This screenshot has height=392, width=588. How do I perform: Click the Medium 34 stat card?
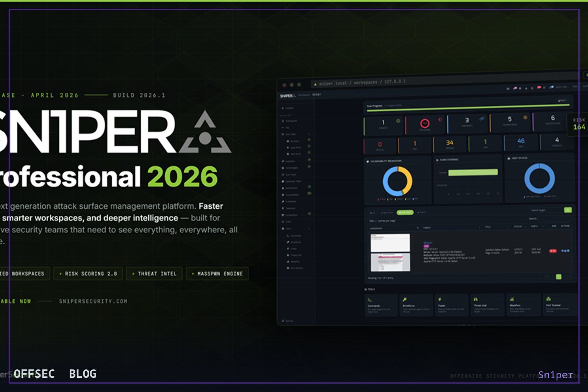[450, 145]
